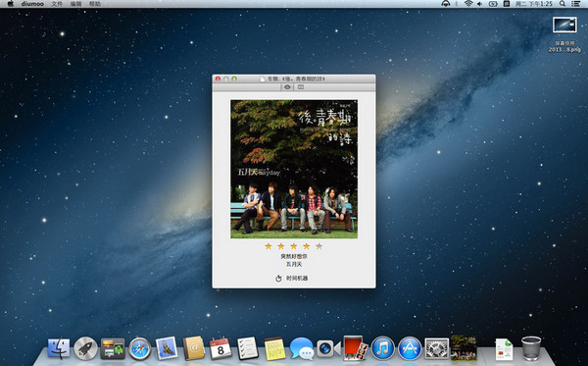Image resolution: width=588 pixels, height=366 pixels.
Task: Open the 帮助 menu
Action: coord(95,4)
